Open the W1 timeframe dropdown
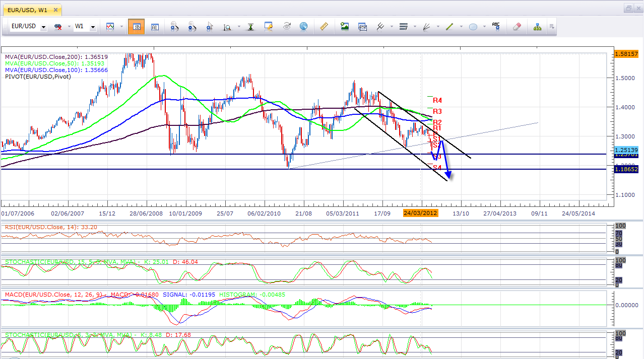The height and width of the screenshot is (359, 644). (93, 27)
